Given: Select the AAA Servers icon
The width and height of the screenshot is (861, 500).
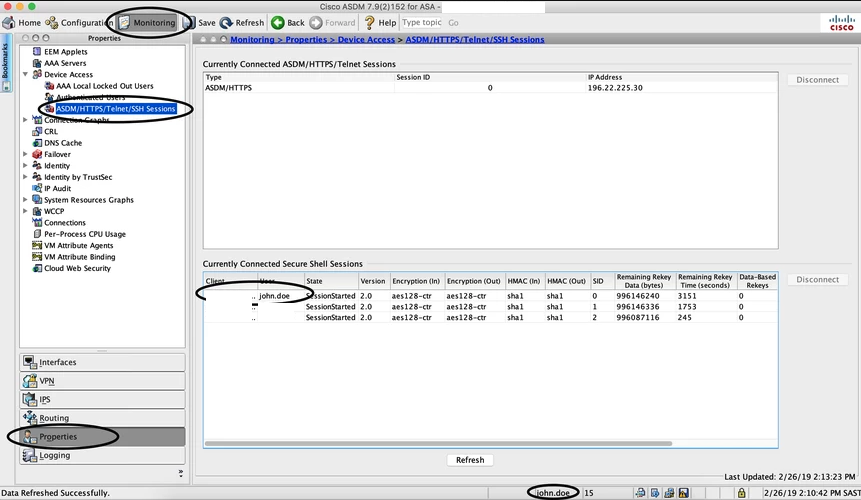Looking at the screenshot, I should (x=37, y=63).
